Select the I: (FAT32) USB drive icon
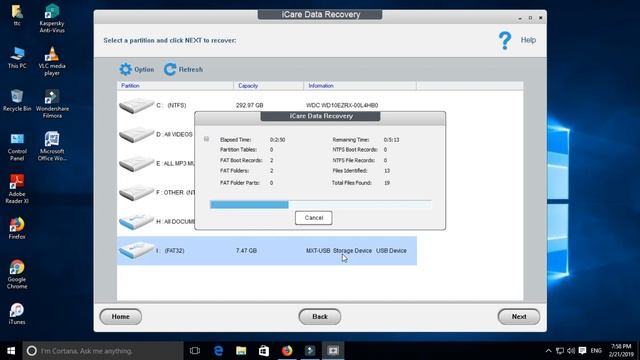The image size is (640, 360). (x=136, y=250)
